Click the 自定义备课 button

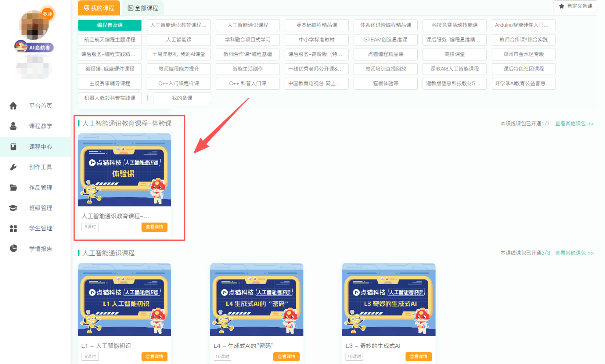point(575,6)
